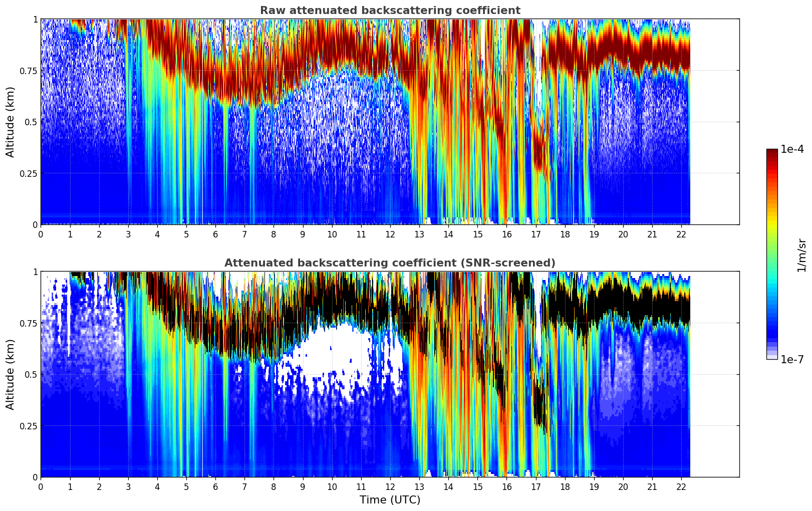Click hour 22 tick on bottom plot time axis
The width and height of the screenshot is (812, 511).
pyautogui.click(x=681, y=487)
